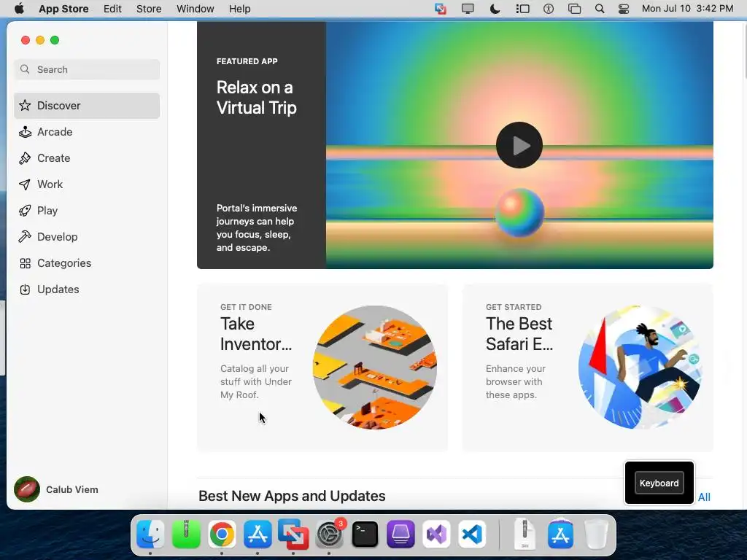Open the green pencil app in Dock

click(186, 534)
